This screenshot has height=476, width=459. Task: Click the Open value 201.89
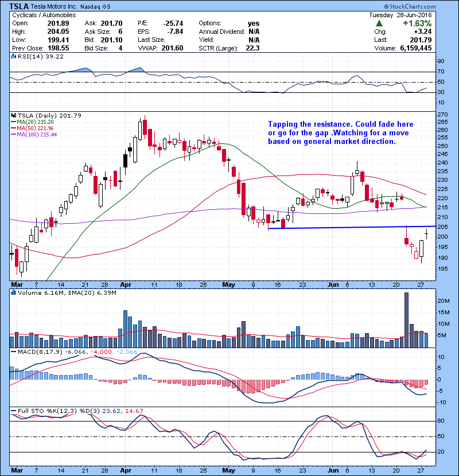pos(58,24)
